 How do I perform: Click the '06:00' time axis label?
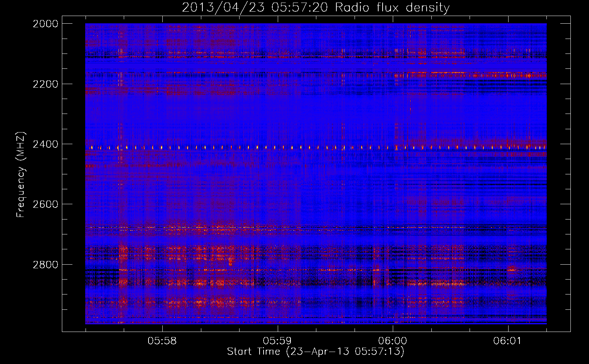point(392,341)
